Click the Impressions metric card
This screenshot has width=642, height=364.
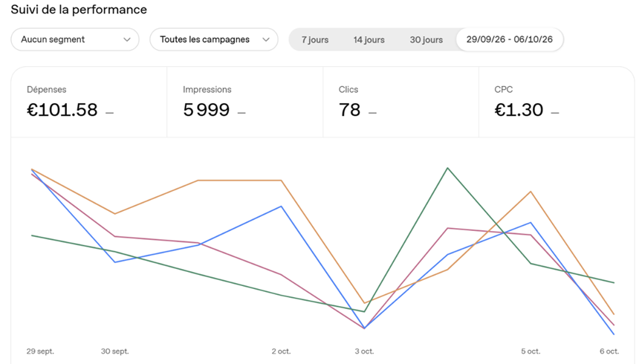tap(245, 102)
